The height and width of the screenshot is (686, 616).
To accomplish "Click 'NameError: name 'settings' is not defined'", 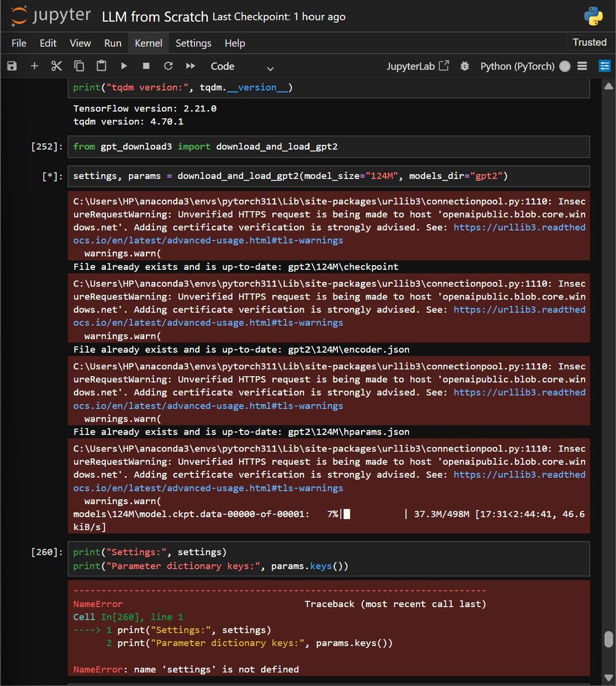I will click(x=186, y=669).
